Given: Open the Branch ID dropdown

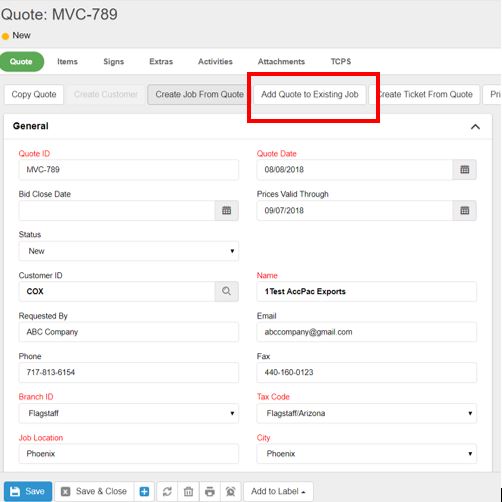Looking at the screenshot, I should tap(129, 413).
